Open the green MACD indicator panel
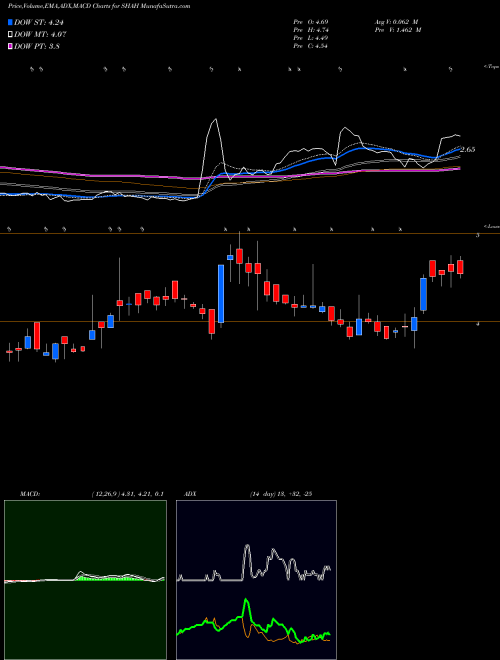Image resolution: width=500 pixels, height=660 pixels. click(x=85, y=580)
